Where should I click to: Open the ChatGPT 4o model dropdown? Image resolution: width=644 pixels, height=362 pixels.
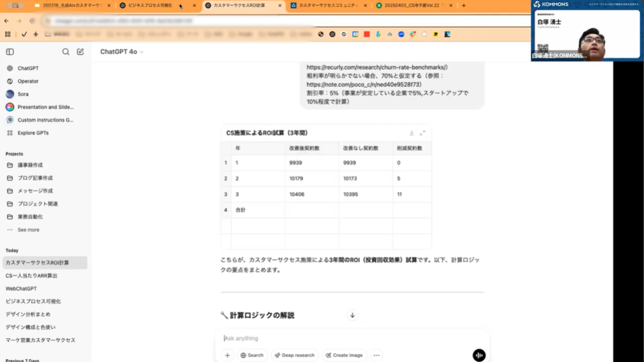tap(122, 52)
